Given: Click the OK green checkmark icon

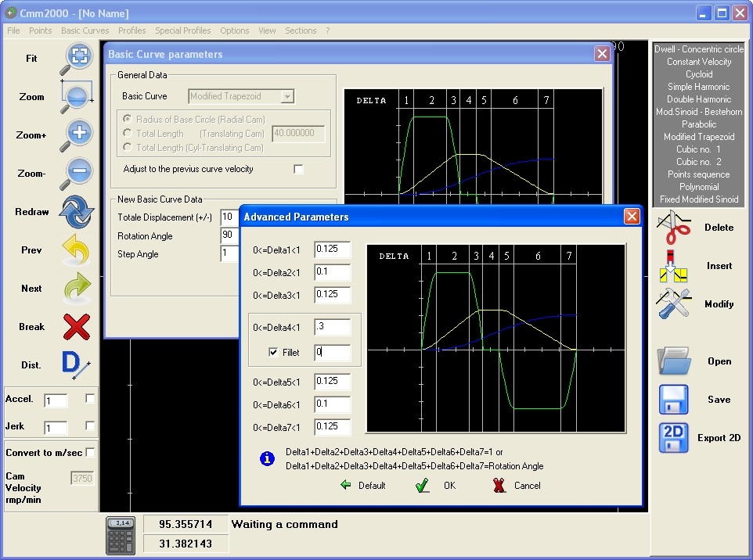Looking at the screenshot, I should pos(422,486).
